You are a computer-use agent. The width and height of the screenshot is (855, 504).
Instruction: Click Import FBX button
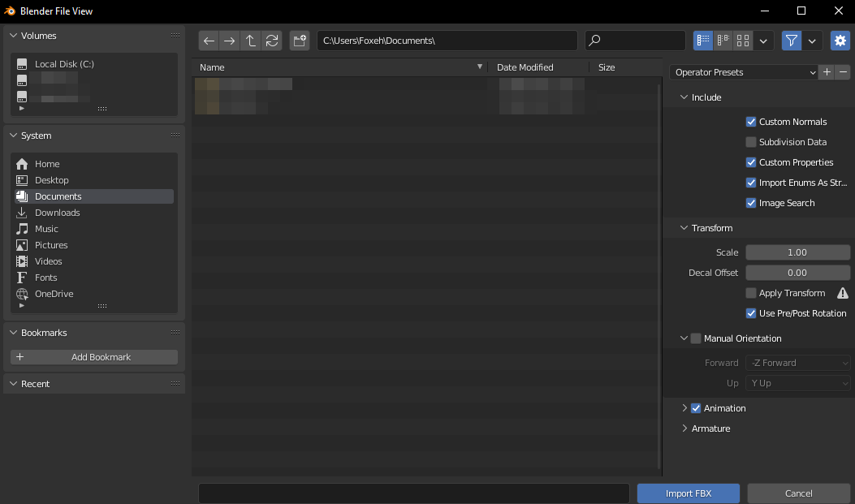coord(689,493)
